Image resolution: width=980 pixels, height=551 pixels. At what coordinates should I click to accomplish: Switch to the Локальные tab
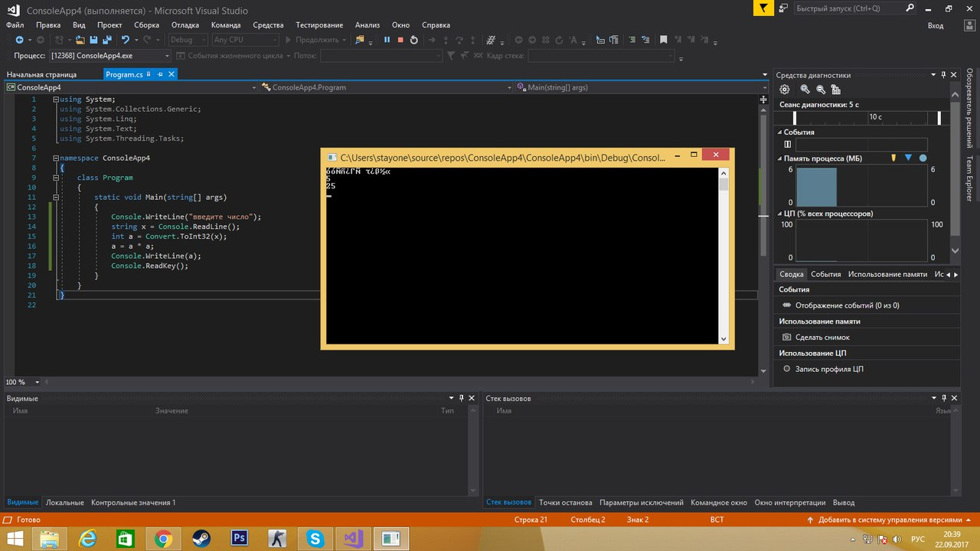(64, 503)
